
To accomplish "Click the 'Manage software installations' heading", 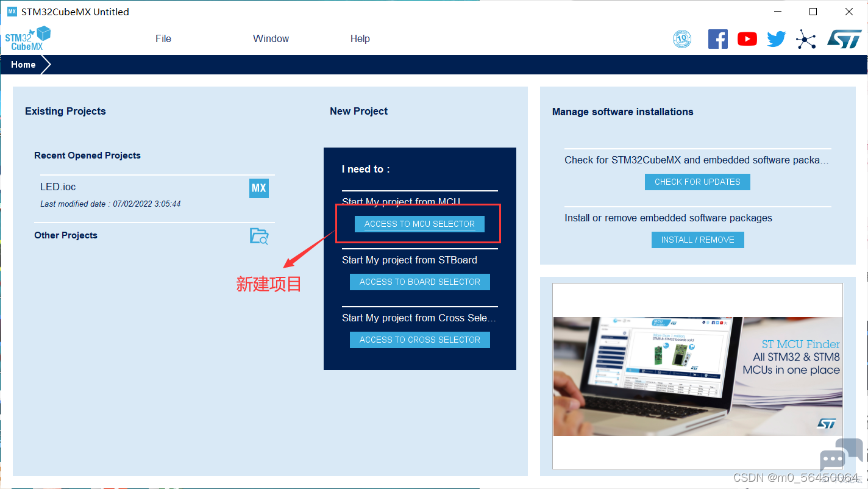I will point(622,112).
